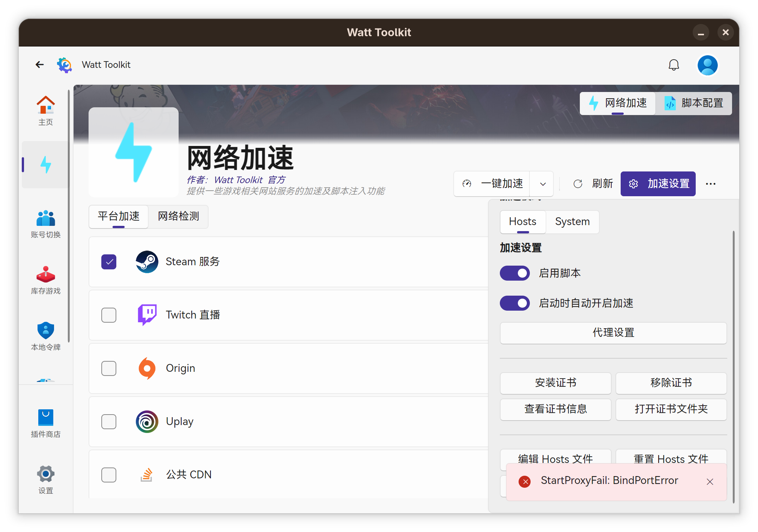The image size is (758, 532).
Task: Open the three-dot more options menu
Action: 710,184
